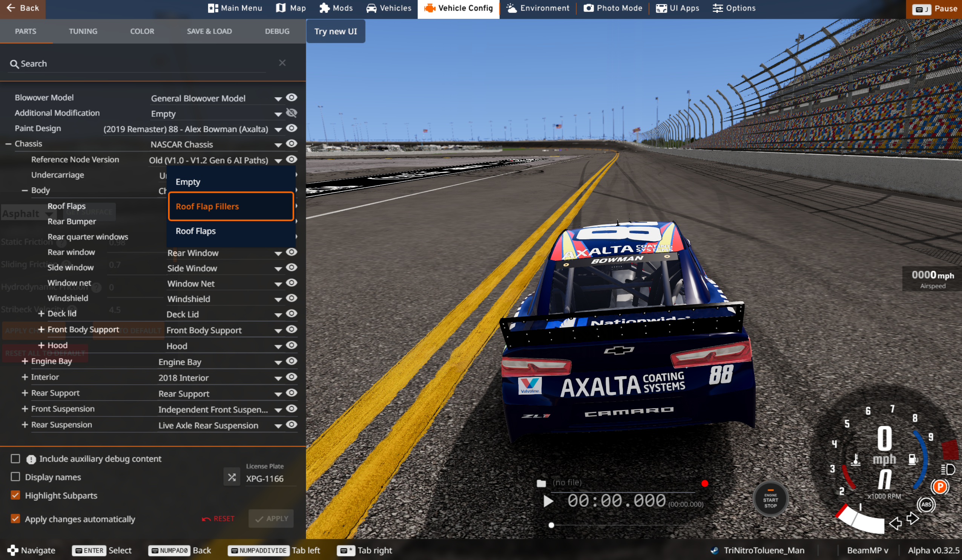Open the replay file folder icon
This screenshot has height=560, width=962.
[x=541, y=483]
